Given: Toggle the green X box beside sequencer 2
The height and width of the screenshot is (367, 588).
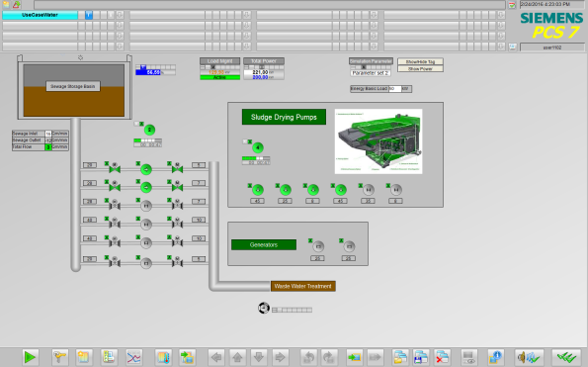Looking at the screenshot, I should coord(141,124).
